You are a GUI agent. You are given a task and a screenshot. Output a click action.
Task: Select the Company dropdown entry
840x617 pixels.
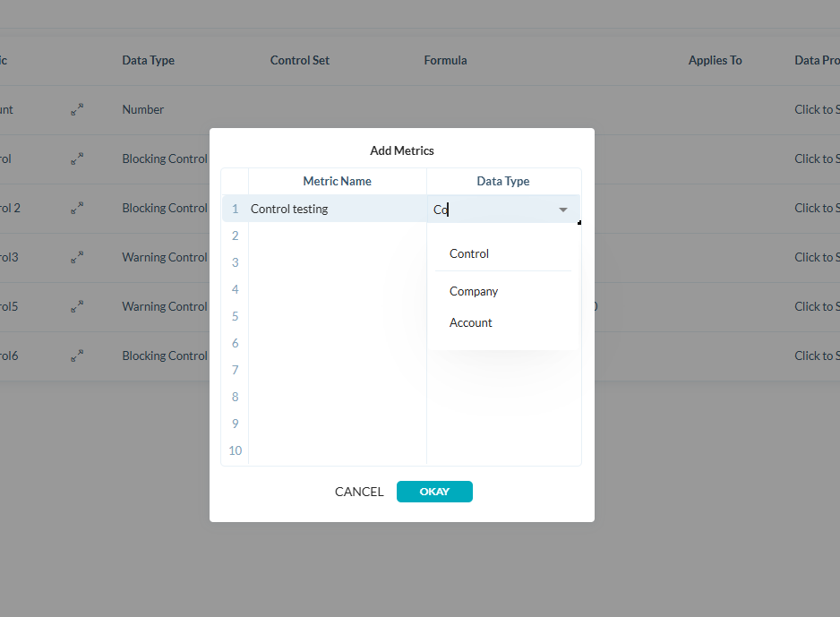coord(474,290)
